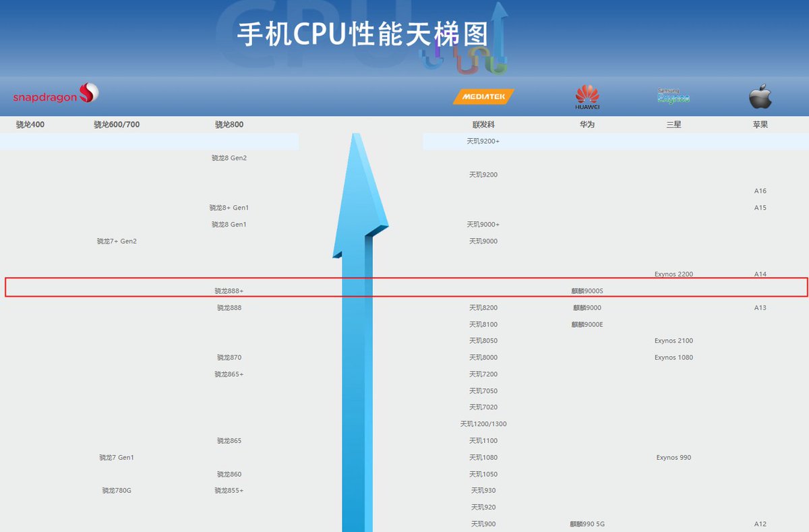
Task: Click the Exynos 2100 entry
Action: coord(673,341)
